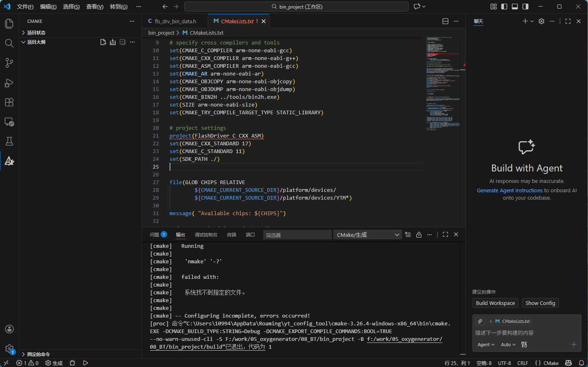This screenshot has width=588, height=367.
Task: Expand the 项目状态 section
Action: (36, 33)
